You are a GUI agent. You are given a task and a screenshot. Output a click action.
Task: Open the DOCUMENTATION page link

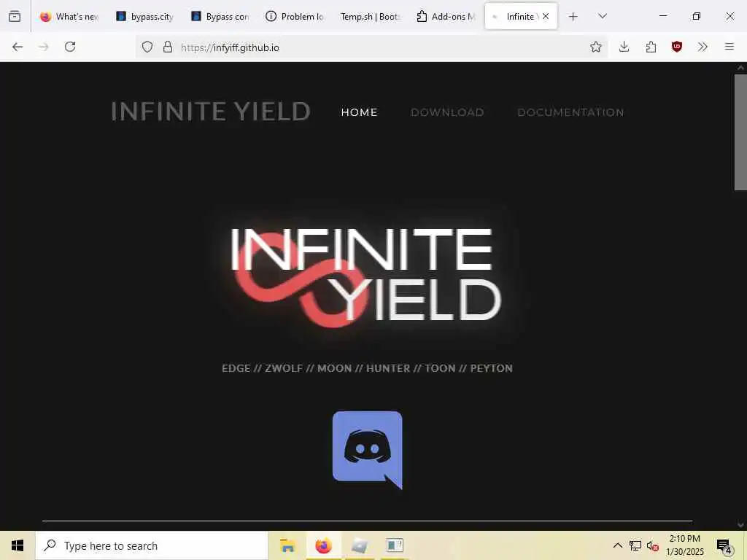click(570, 112)
